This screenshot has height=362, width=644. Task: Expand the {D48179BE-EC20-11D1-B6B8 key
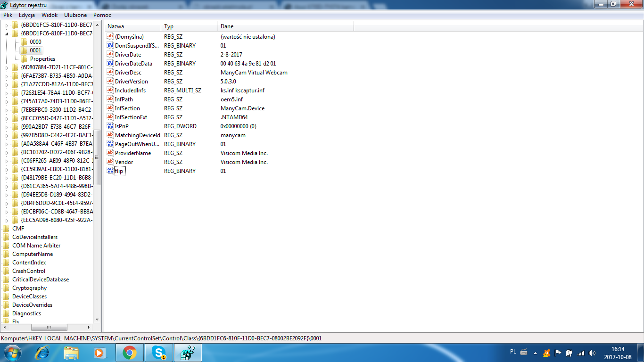(x=7, y=178)
